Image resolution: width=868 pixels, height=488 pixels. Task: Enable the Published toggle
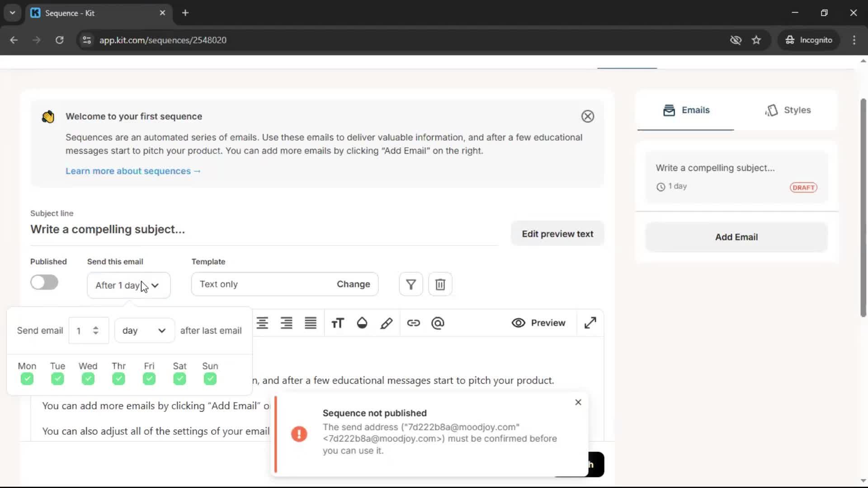44,282
